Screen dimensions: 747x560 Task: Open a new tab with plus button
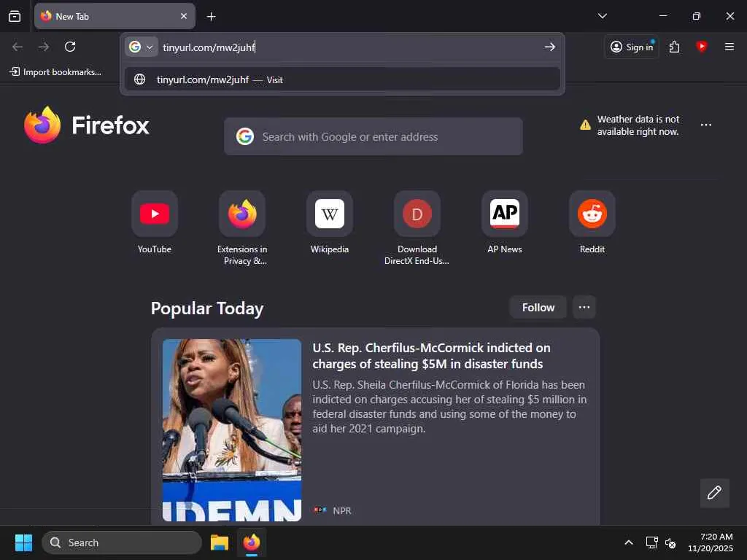point(211,17)
